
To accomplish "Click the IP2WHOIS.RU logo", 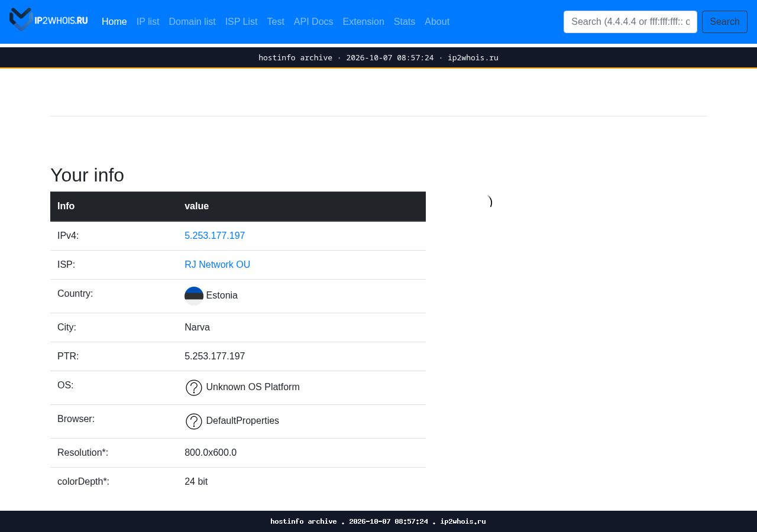I will [x=48, y=20].
